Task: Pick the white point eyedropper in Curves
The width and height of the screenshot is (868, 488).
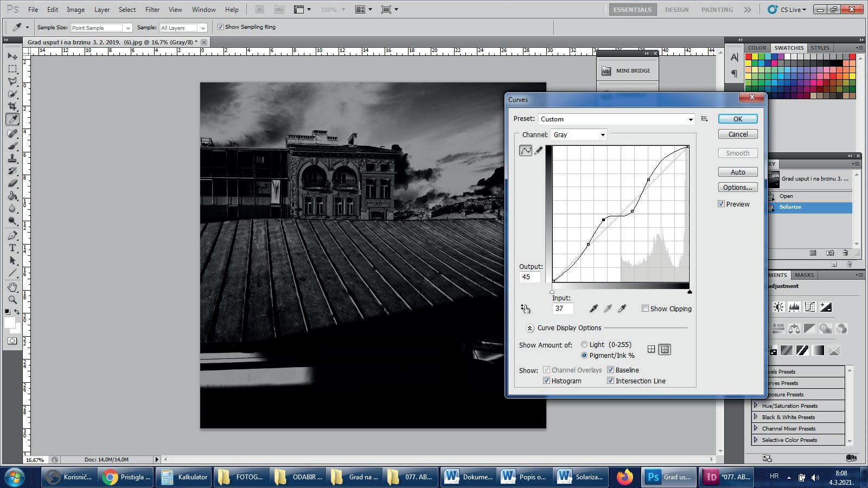Action: tap(622, 309)
